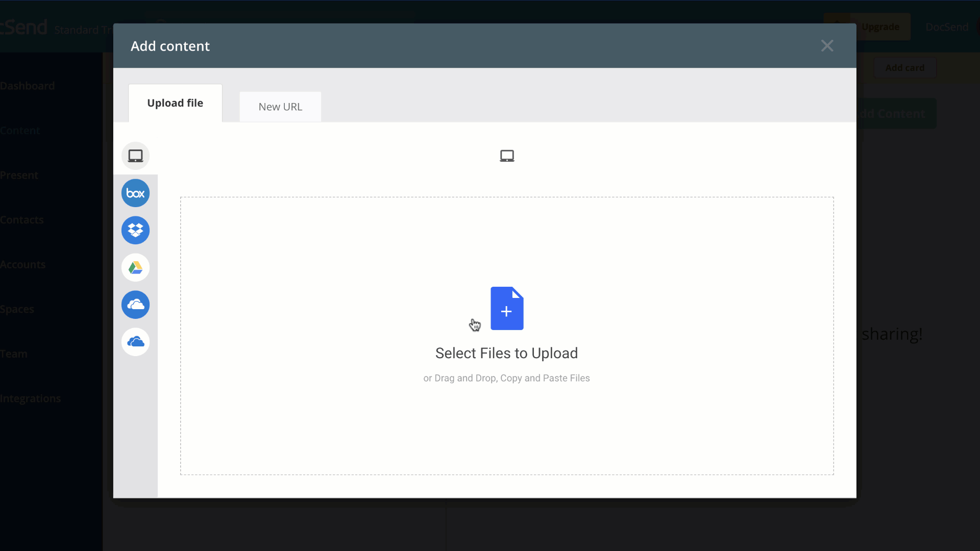Screen dimensions: 980x551
Task: Click the blue add-file document icon
Action: tap(507, 308)
